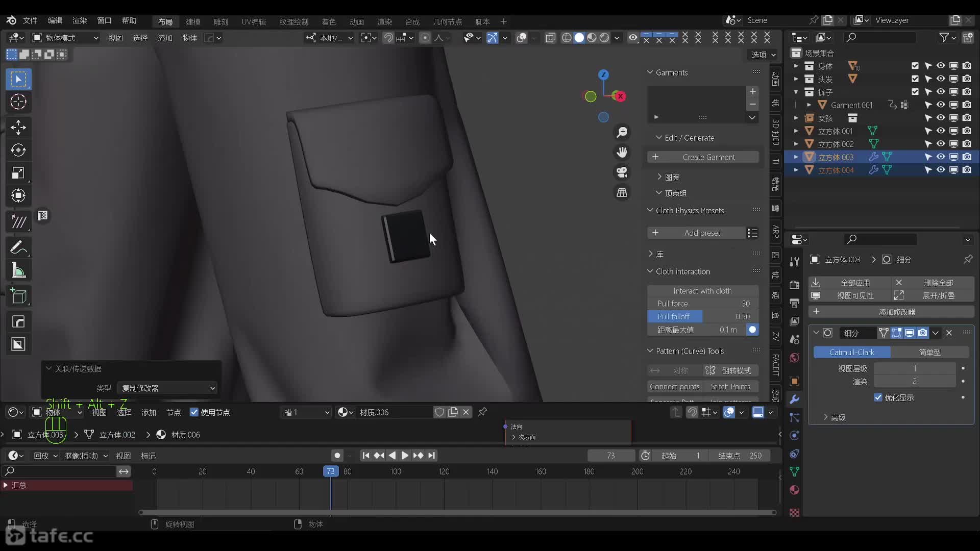Open the Object Data green triangle tab

(x=794, y=471)
